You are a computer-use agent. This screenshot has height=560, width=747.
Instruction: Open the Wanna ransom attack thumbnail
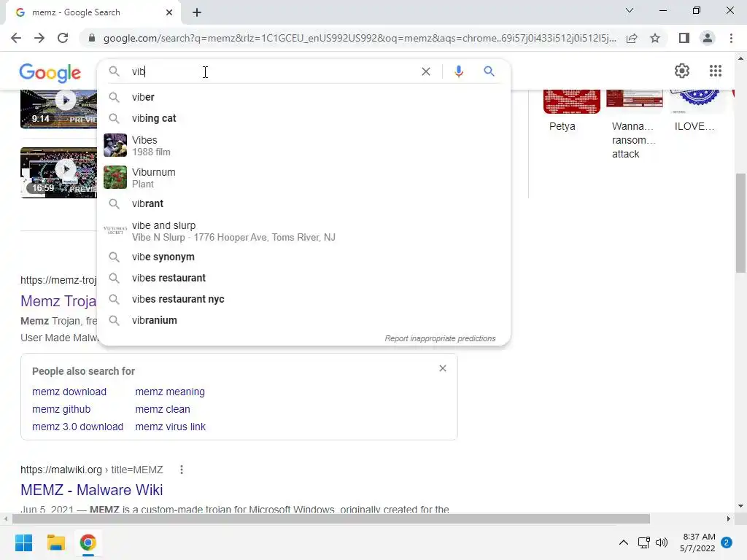click(634, 125)
